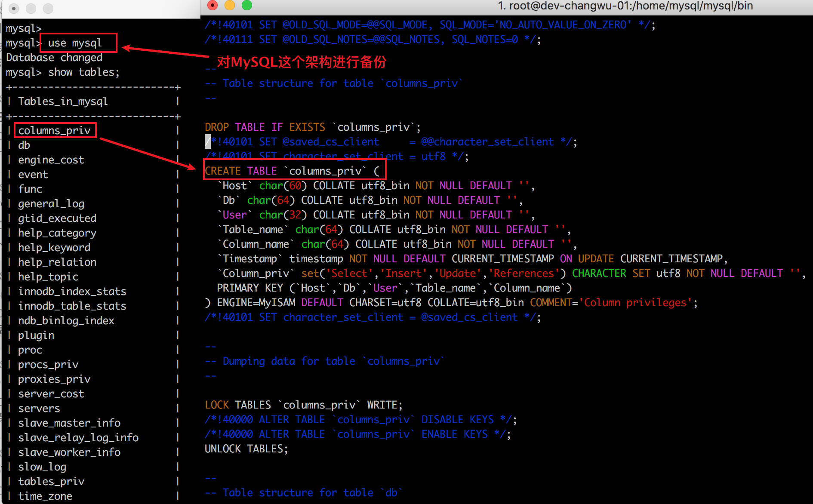The width and height of the screenshot is (813, 504).
Task: Click the `Column_priv` set(...) column definition
Action: [x=512, y=274]
